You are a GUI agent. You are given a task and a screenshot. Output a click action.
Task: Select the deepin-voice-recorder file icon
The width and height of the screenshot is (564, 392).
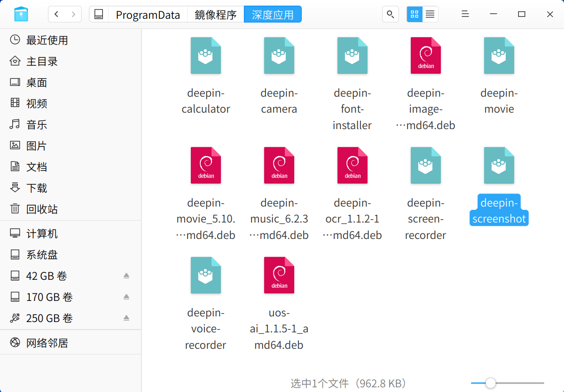pos(206,275)
